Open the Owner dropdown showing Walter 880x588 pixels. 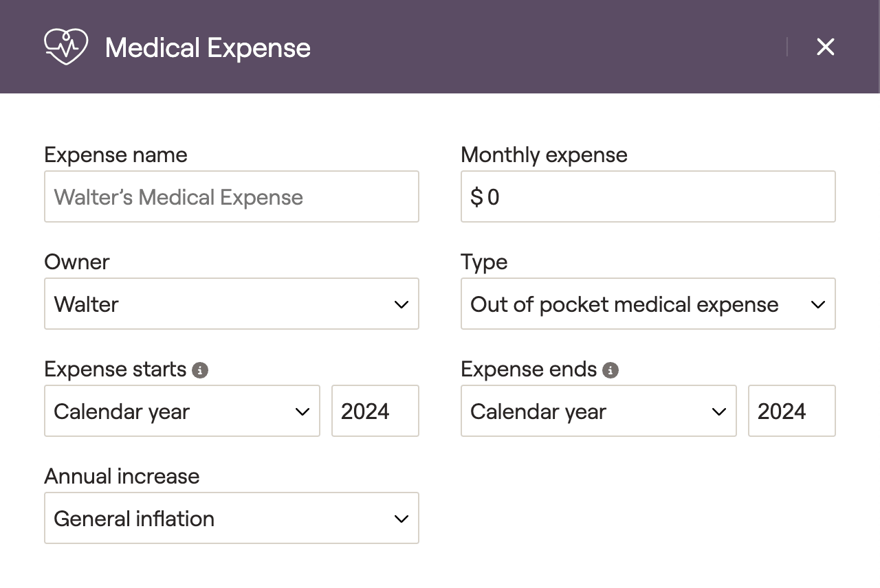click(x=231, y=304)
